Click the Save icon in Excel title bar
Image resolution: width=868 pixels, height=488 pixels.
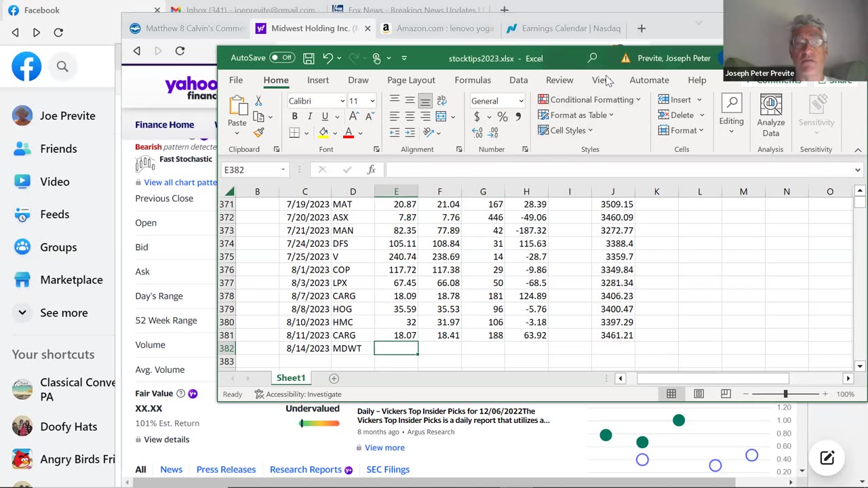[309, 58]
